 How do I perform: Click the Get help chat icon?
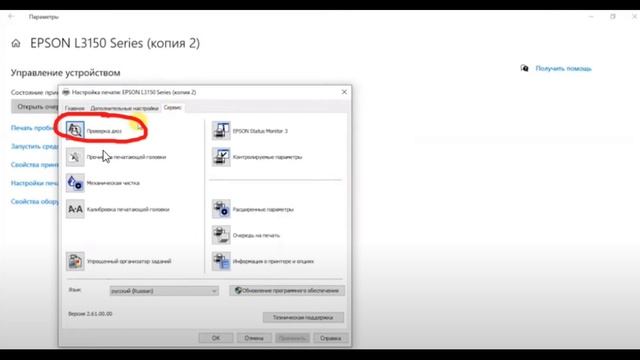(x=524, y=68)
